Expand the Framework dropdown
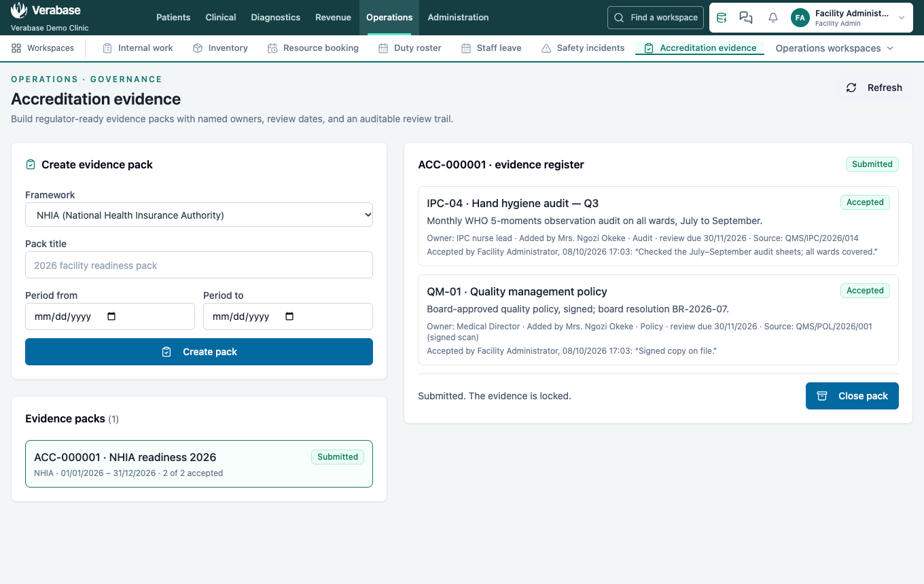Viewport: 924px width, 584px height. [x=199, y=215]
